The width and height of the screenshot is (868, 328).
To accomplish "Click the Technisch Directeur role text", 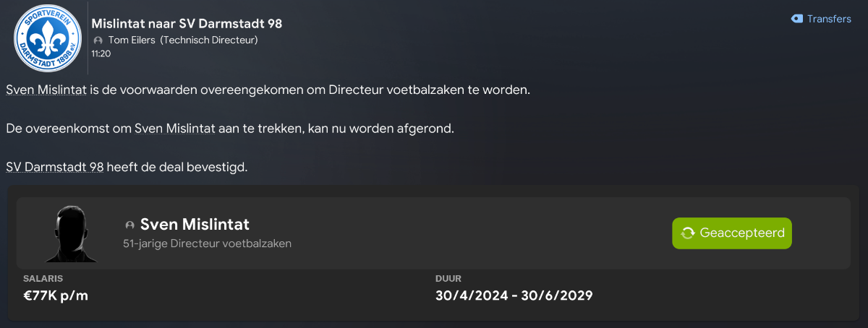I will [209, 40].
